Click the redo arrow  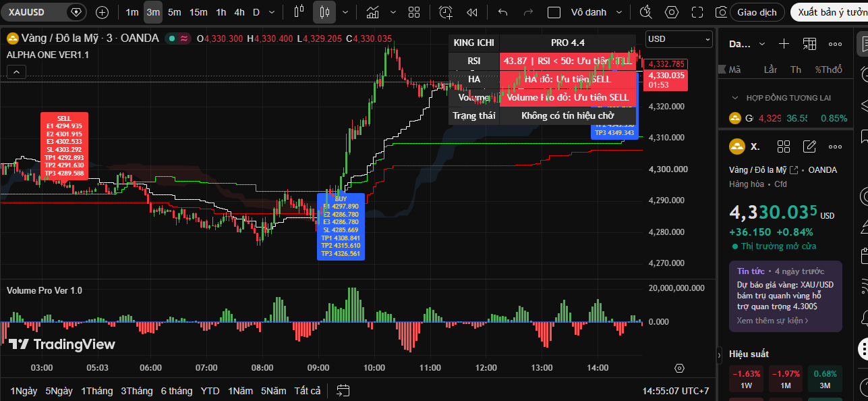tap(528, 12)
